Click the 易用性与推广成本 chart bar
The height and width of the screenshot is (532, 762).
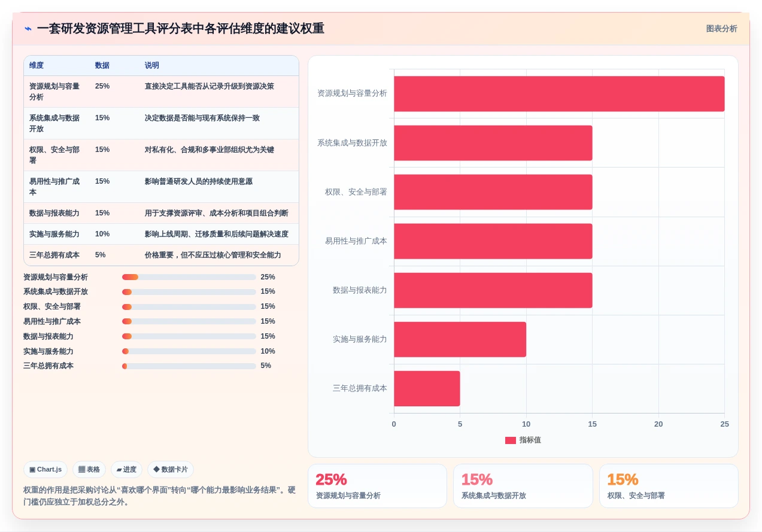[x=493, y=241]
